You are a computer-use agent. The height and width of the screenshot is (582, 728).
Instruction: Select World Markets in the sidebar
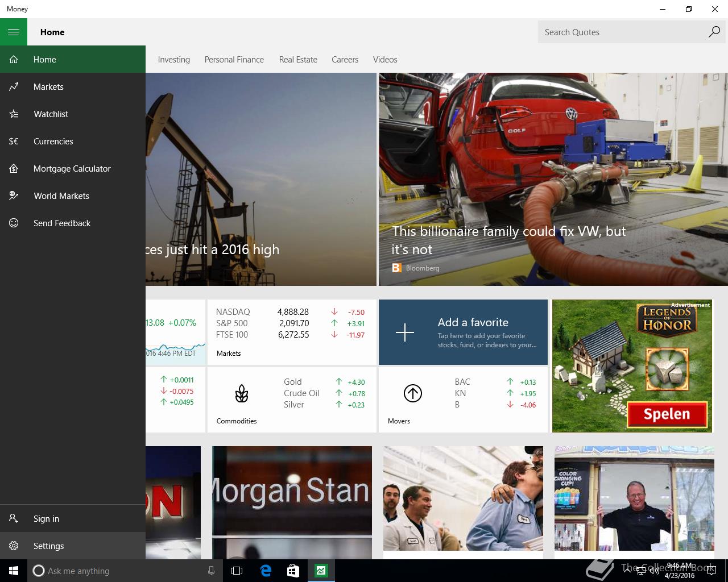[x=73, y=196]
